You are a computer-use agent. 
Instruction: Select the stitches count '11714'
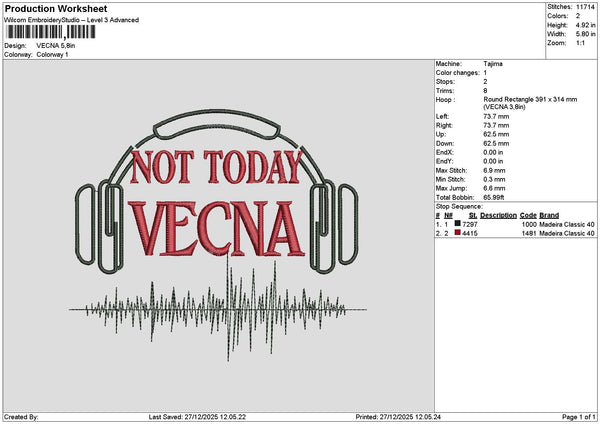coord(585,7)
